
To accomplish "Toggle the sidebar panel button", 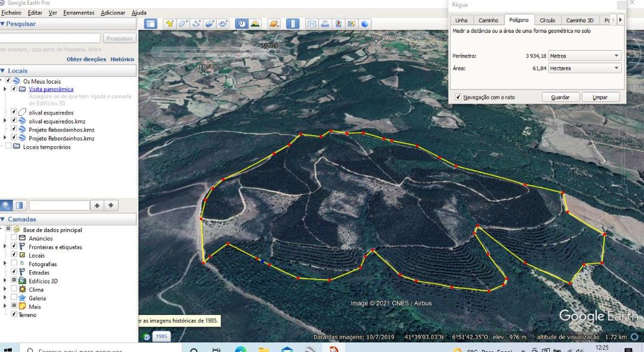I will pos(151,24).
